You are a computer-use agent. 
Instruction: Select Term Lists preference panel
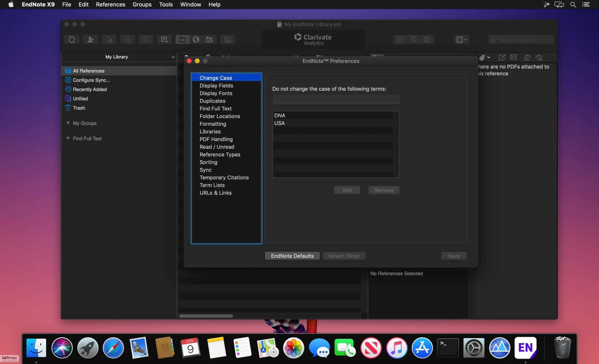click(x=226, y=185)
